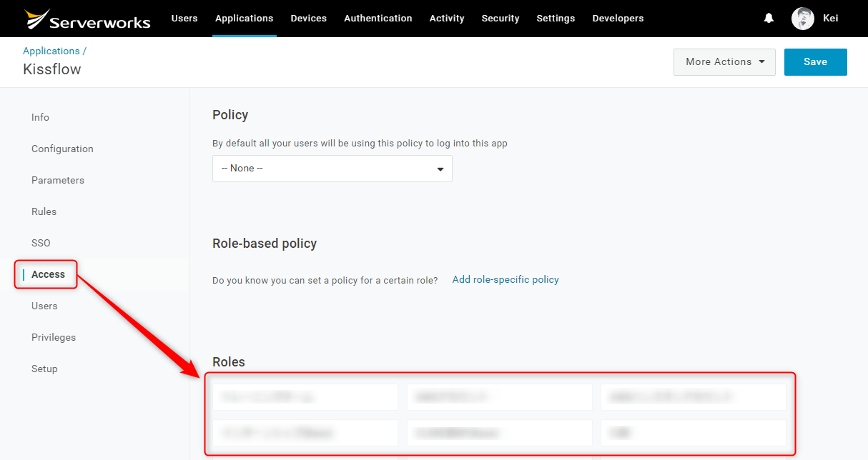
Task: Open the notifications bell icon
Action: click(x=769, y=18)
